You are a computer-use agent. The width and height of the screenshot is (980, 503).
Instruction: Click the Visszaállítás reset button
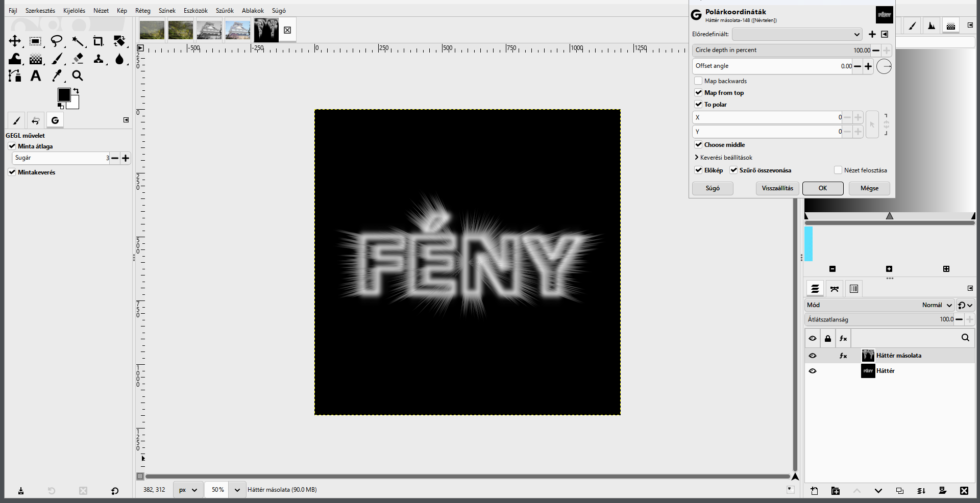point(777,188)
